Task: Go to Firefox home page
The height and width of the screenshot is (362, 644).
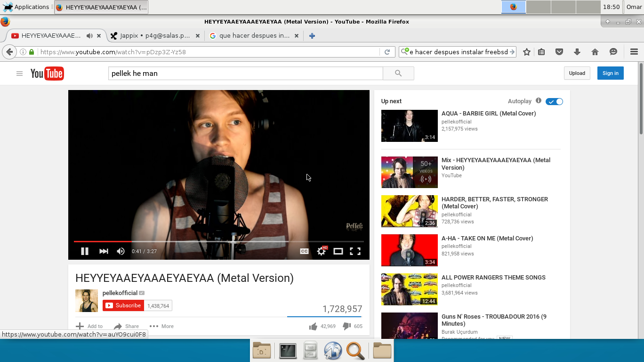Action: coord(595,52)
